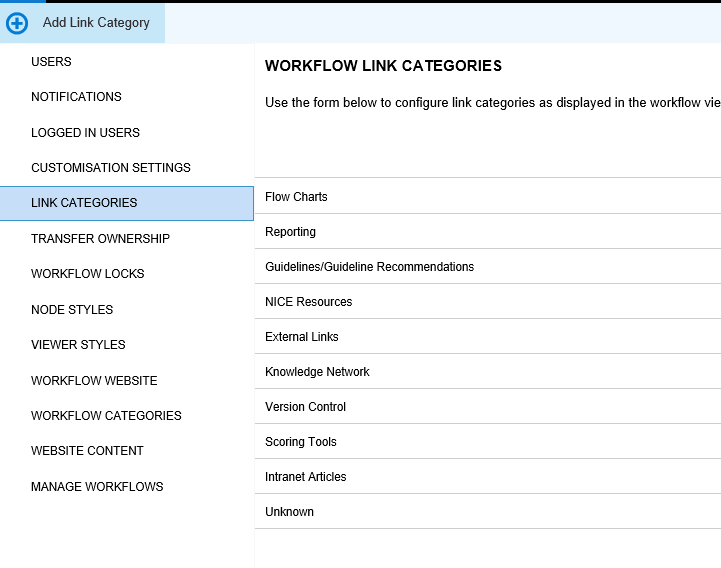Viewport: 721px width, 568px height.
Task: Open the Users section
Action: coord(51,62)
